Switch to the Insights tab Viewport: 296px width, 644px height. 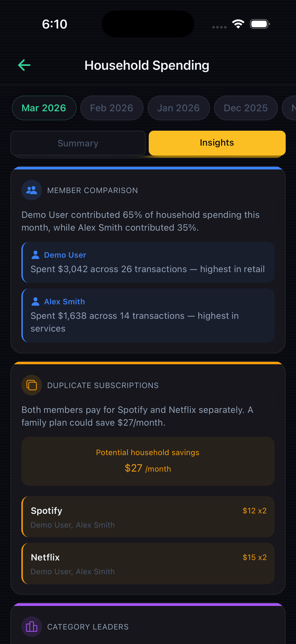click(x=217, y=143)
